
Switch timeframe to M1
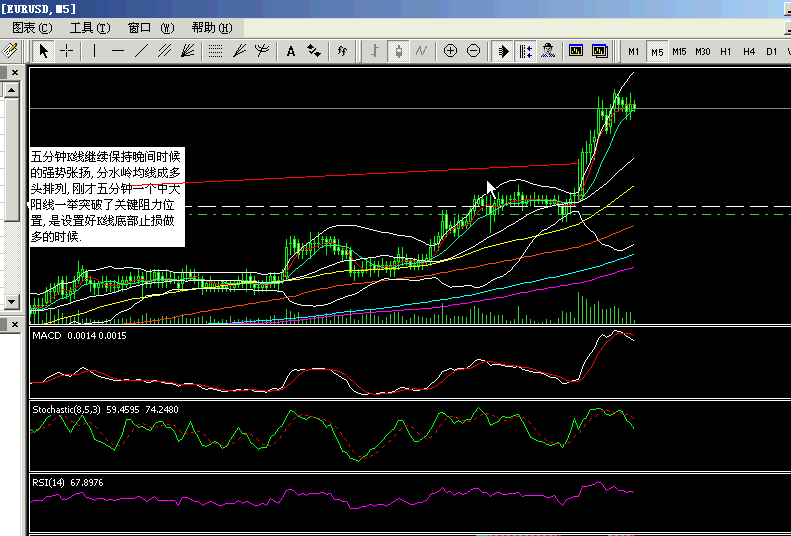634,51
